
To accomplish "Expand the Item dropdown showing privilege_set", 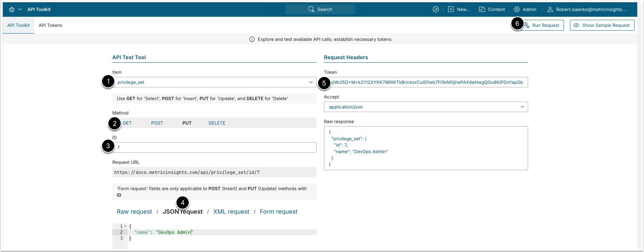I will (311, 82).
